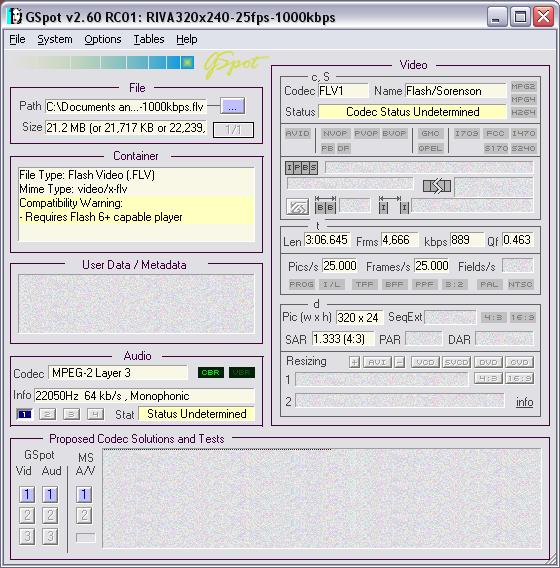The image size is (560, 568).
Task: Click the I703 indicator
Action: [467, 133]
